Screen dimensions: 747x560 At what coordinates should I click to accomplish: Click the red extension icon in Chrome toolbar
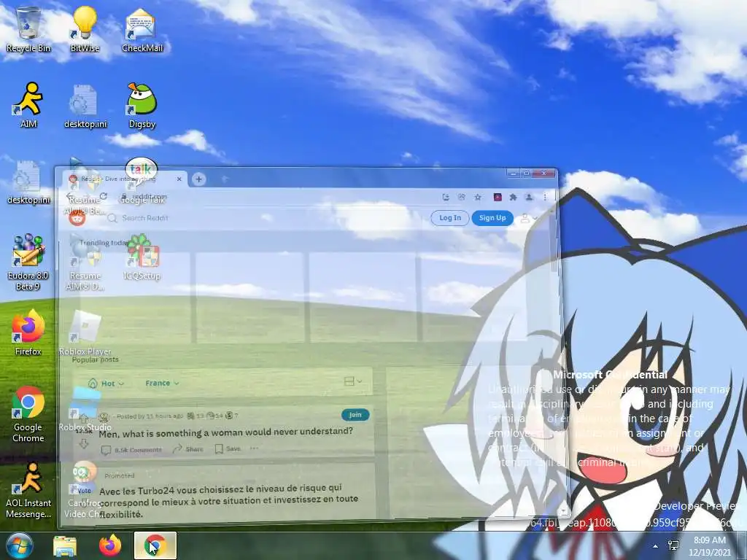point(498,197)
